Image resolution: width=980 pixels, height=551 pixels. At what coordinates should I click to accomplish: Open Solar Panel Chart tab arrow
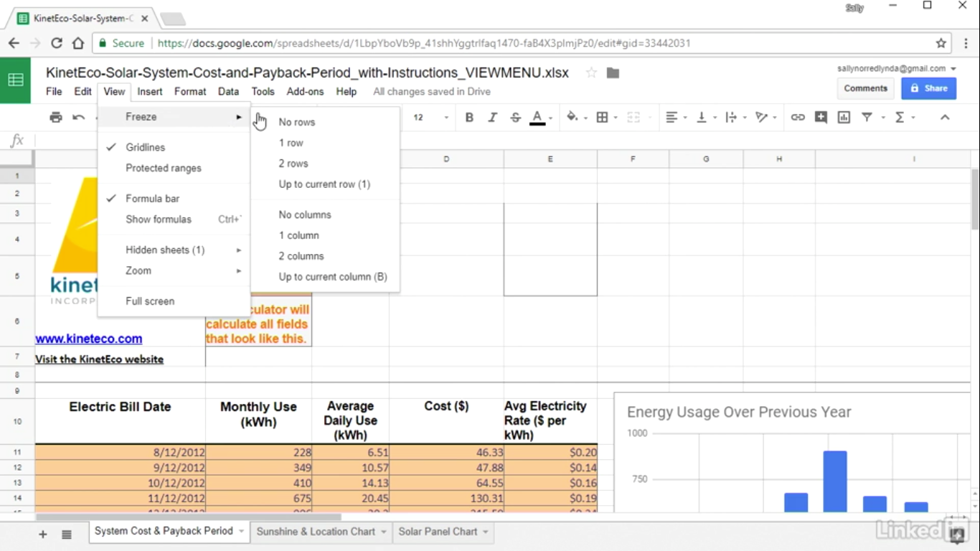(486, 532)
